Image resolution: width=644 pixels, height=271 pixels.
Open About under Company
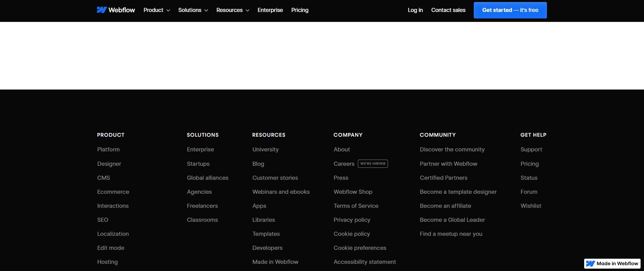tap(341, 150)
